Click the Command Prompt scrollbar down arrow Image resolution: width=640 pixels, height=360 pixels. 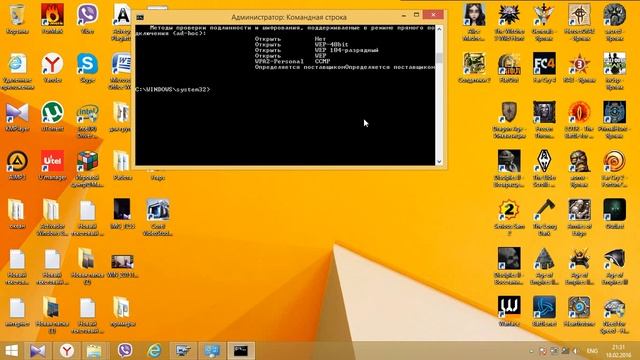439,162
